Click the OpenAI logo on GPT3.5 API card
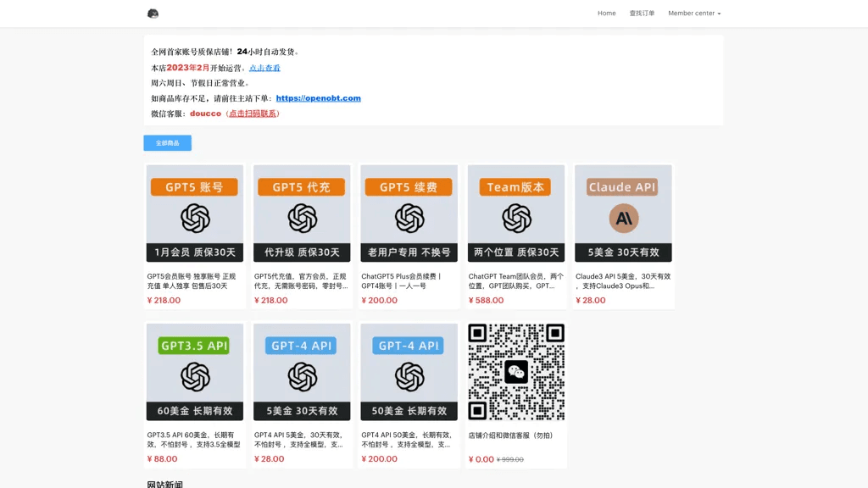This screenshot has width=868, height=488. coord(195,377)
